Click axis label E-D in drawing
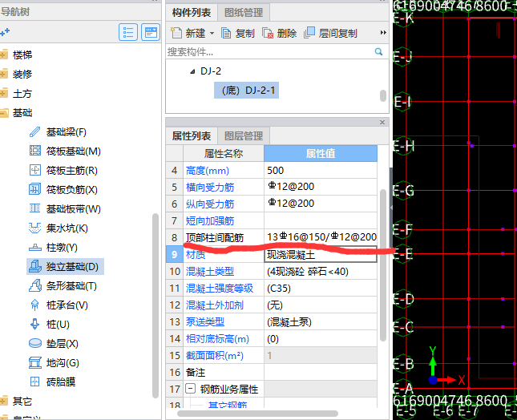 point(403,299)
